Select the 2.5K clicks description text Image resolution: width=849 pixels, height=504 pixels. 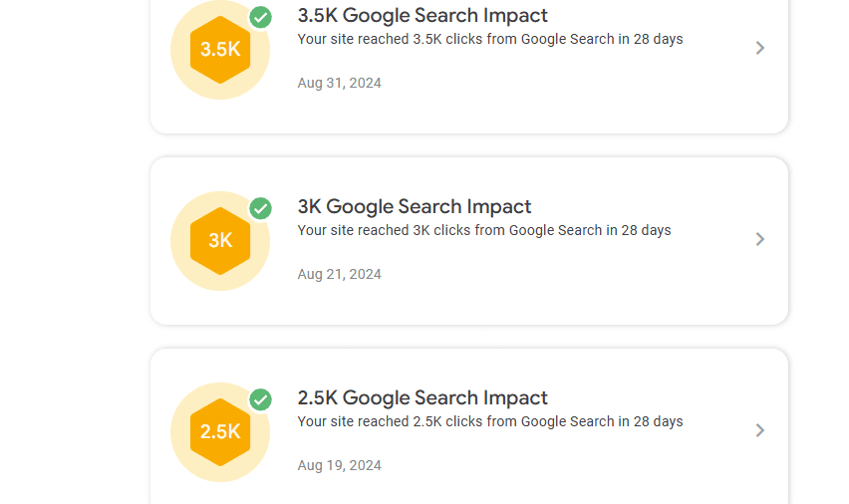(x=490, y=421)
